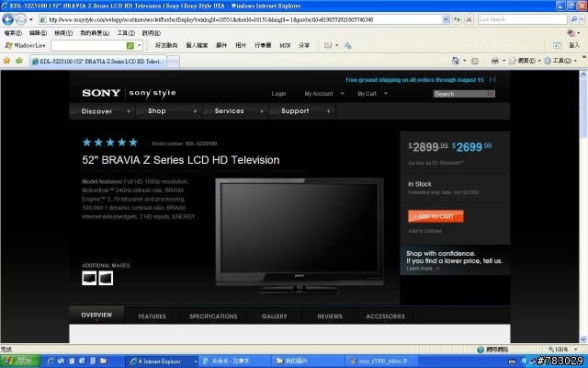This screenshot has width=588, height=368.
Task: Open the 檢視(V) menu
Action: click(x=63, y=33)
